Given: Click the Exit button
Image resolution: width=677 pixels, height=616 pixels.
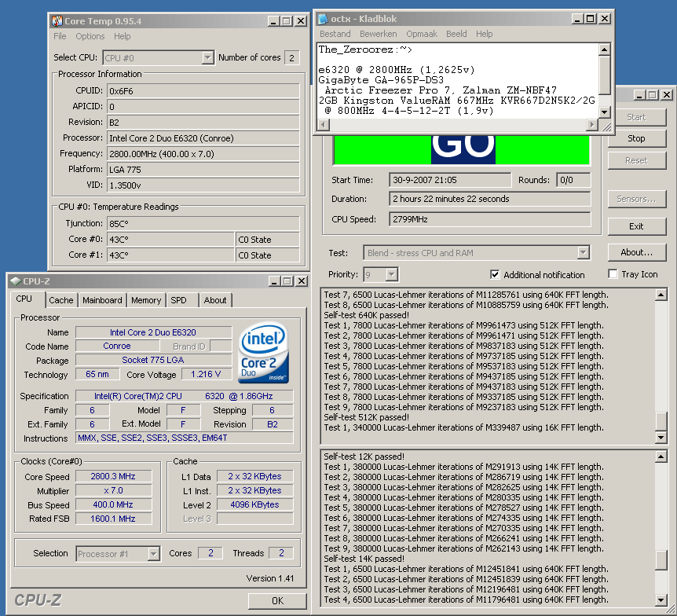Looking at the screenshot, I should click(x=636, y=226).
